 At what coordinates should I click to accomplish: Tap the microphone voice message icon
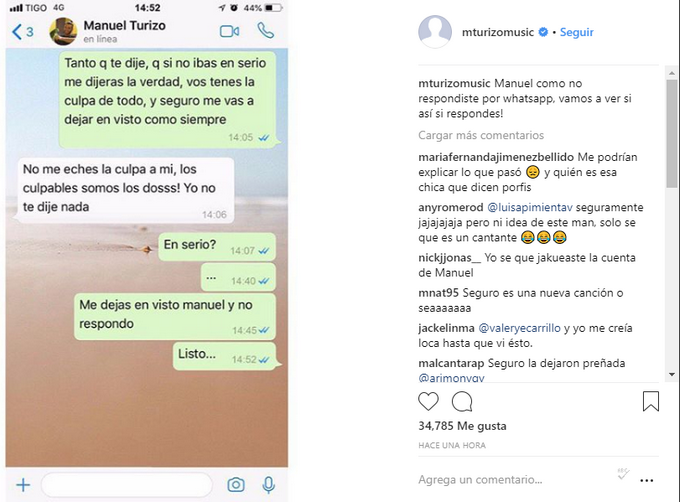point(268,485)
